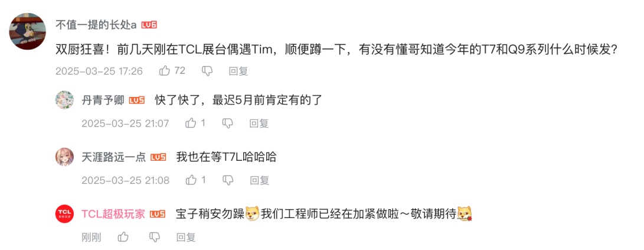Reply to 天涯路远一点's comment
644x250 pixels.
(259, 180)
